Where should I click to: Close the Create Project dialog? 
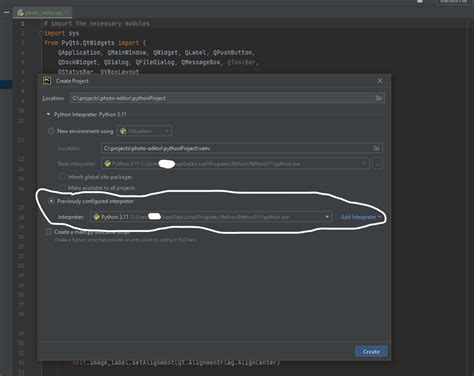(380, 81)
